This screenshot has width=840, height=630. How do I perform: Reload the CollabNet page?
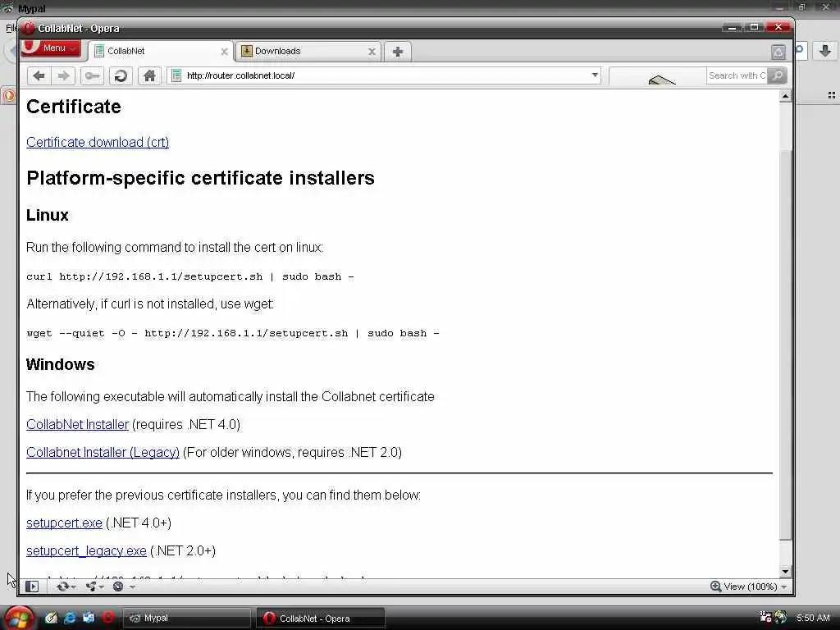tap(121, 75)
